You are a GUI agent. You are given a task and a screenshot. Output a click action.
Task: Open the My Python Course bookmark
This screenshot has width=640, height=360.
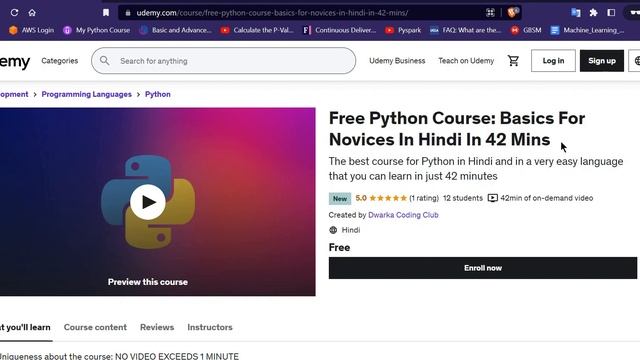[x=97, y=30]
